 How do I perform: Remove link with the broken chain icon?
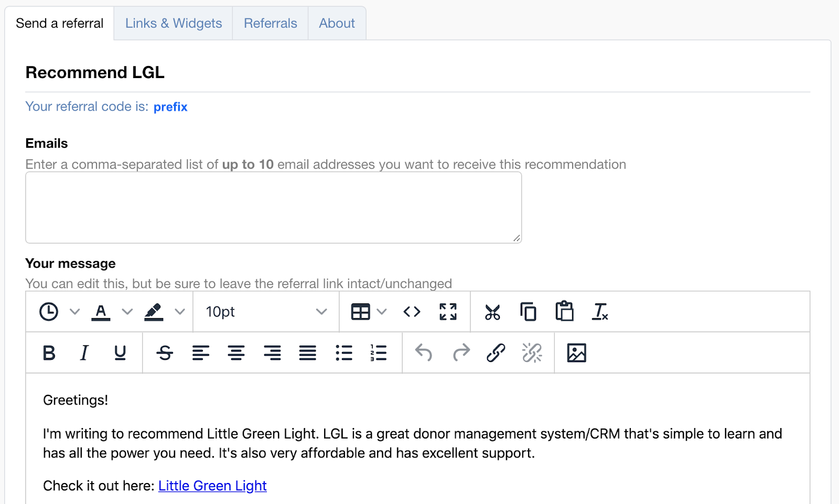tap(532, 353)
